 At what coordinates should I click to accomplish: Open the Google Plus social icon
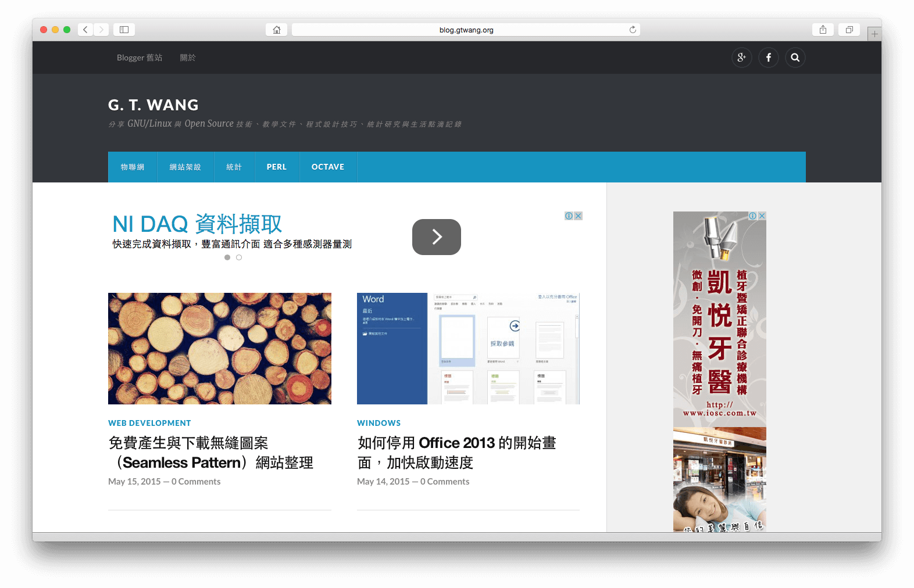(741, 58)
